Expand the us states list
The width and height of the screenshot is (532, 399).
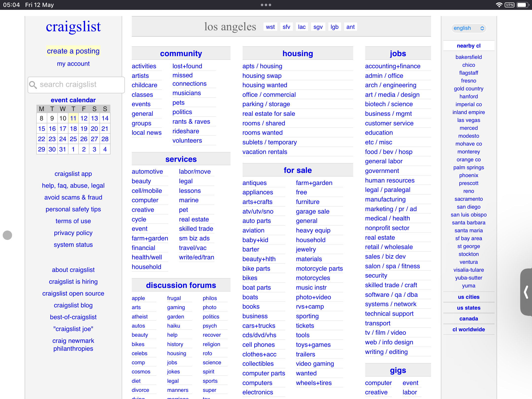[x=468, y=308]
